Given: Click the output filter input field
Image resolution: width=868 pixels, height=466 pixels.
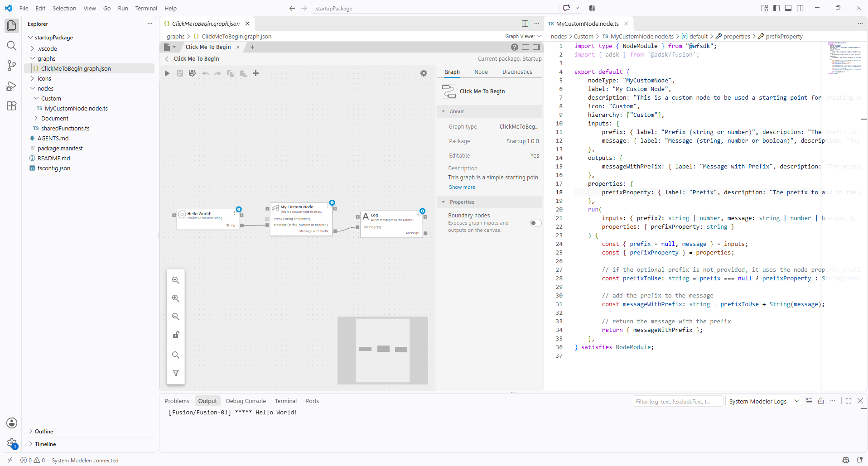Looking at the screenshot, I should (x=678, y=401).
